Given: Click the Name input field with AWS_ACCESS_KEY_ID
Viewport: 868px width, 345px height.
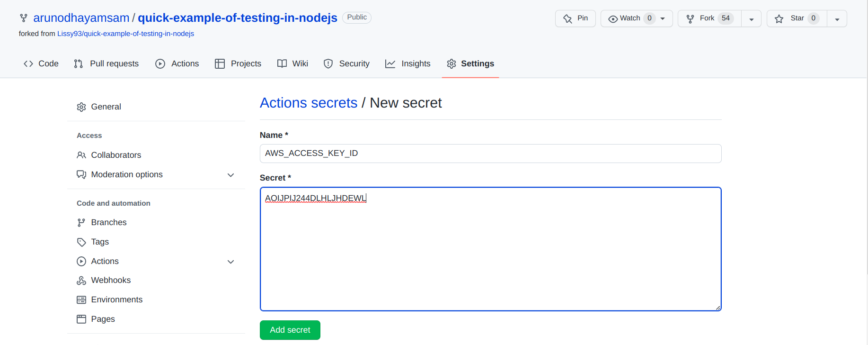Looking at the screenshot, I should click(x=490, y=154).
